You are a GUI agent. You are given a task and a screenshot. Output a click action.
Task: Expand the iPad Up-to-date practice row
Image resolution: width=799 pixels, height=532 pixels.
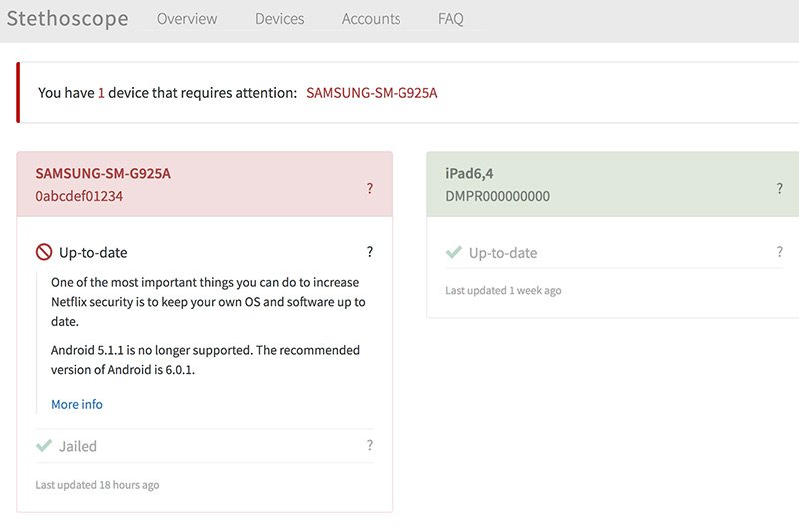click(x=614, y=252)
